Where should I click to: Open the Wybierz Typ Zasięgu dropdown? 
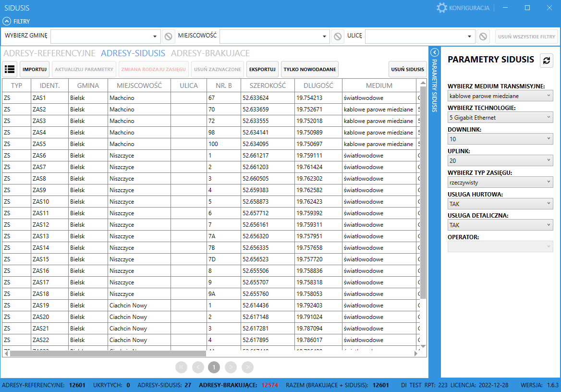click(500, 182)
